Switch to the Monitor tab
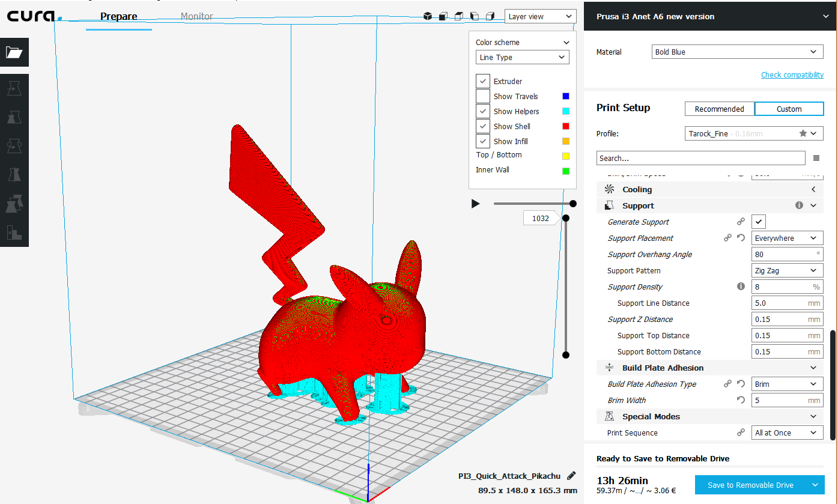This screenshot has height=504, width=838. [196, 17]
